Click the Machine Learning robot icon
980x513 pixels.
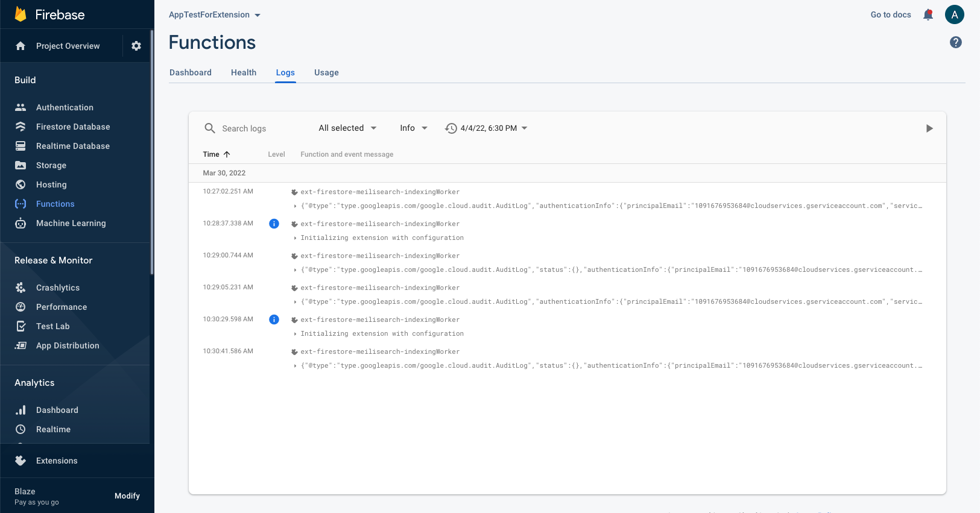[x=21, y=223]
